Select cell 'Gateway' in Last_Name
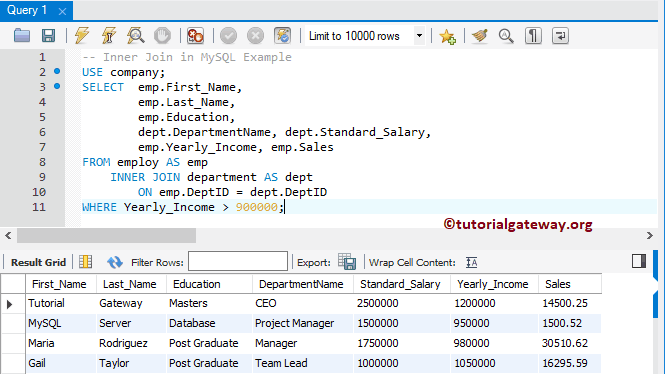 [131, 304]
